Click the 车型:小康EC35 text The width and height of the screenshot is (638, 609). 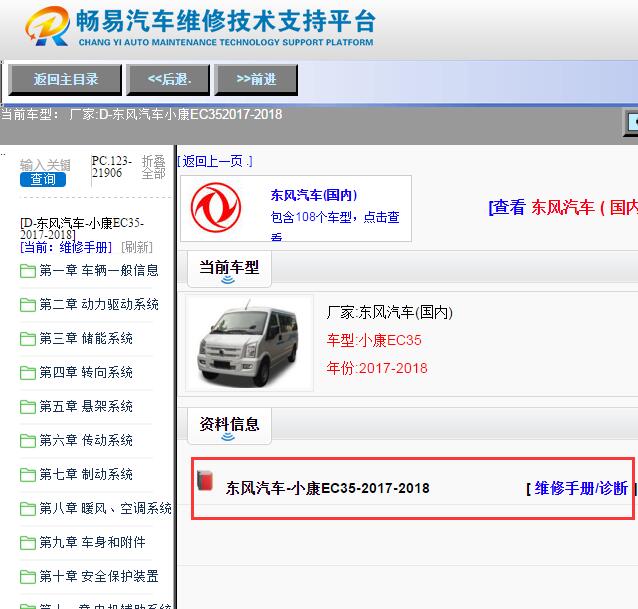[x=374, y=340]
